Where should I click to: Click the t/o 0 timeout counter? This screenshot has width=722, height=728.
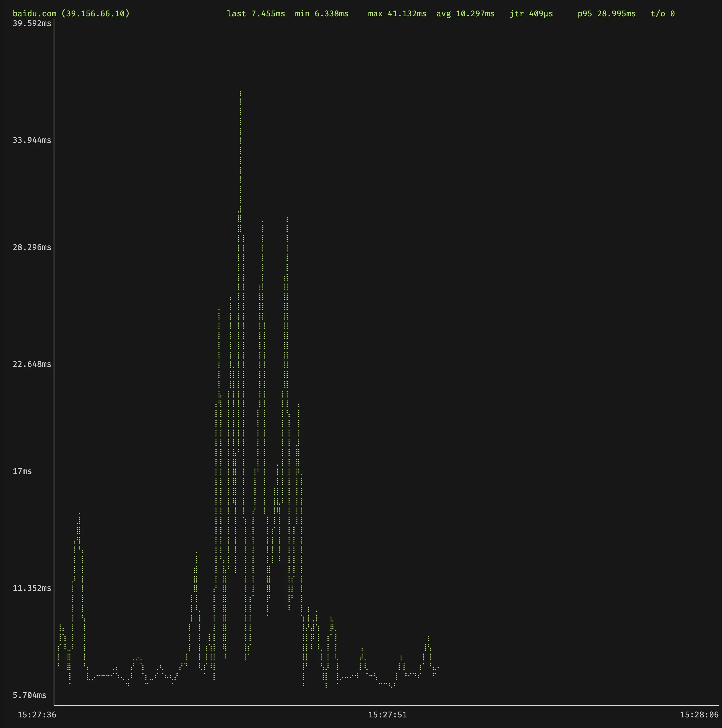[x=662, y=14]
